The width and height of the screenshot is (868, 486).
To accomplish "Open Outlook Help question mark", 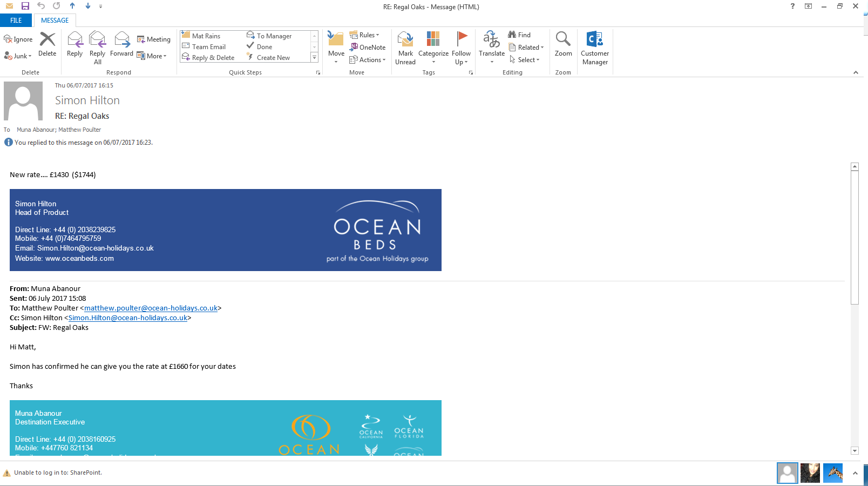I will click(792, 6).
